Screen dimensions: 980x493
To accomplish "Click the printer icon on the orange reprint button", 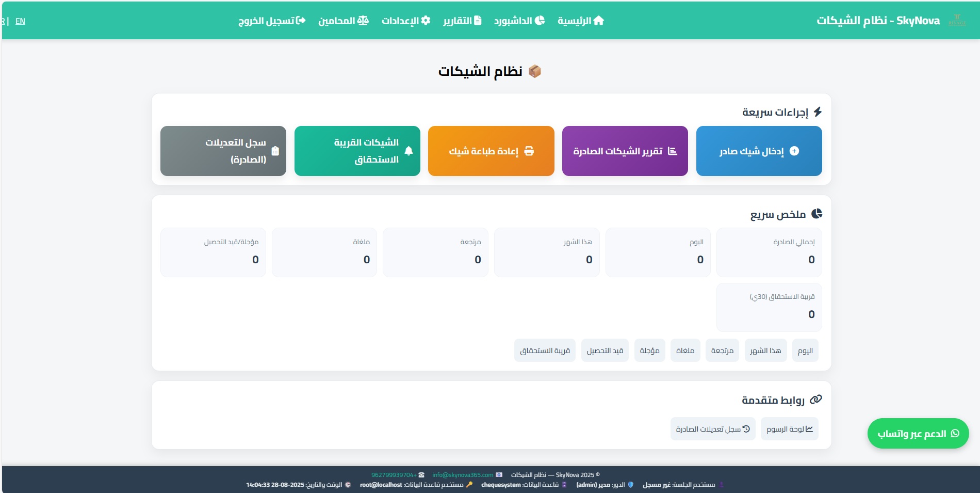I will coord(529,151).
